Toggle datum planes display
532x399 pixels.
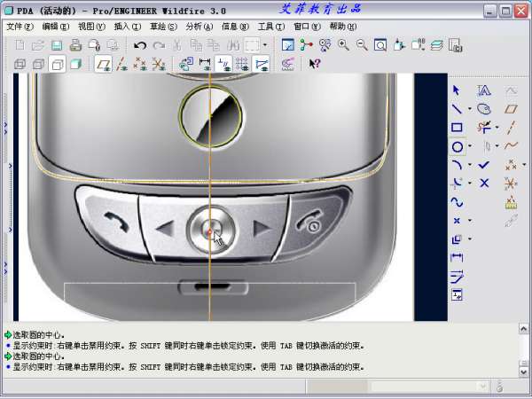103,64
